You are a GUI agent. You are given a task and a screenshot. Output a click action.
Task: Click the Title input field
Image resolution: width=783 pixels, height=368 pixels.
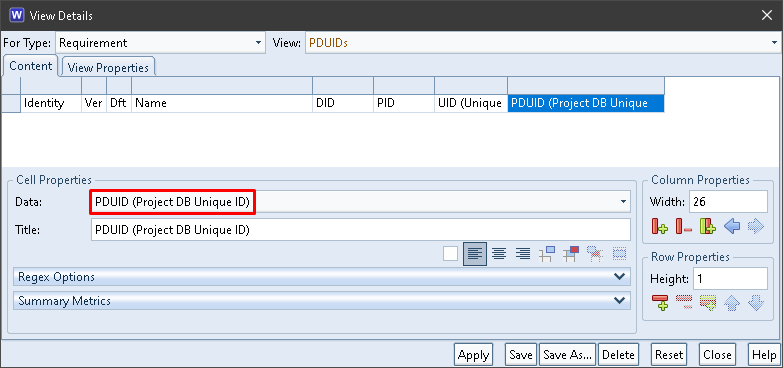(x=361, y=230)
